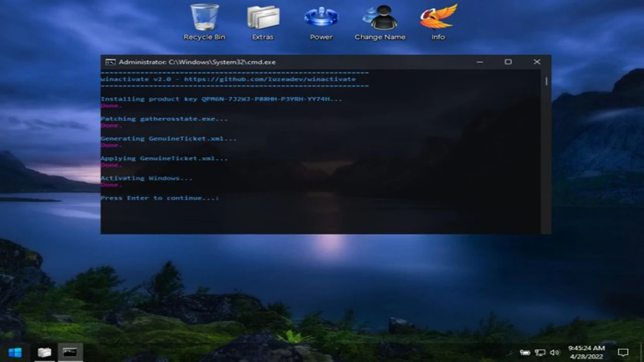This screenshot has height=362, width=644.
Task: Click the Show Desktop sliver at taskbar edge
Action: [x=642, y=352]
